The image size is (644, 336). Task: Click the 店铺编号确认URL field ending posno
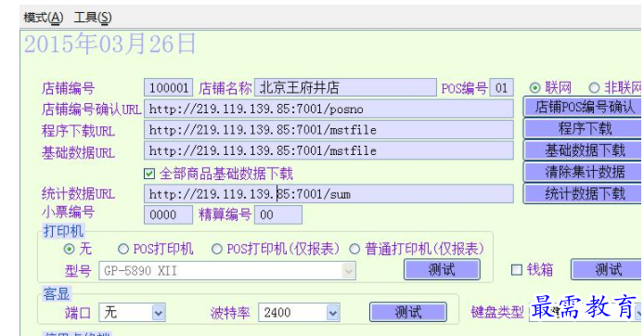tap(328, 109)
